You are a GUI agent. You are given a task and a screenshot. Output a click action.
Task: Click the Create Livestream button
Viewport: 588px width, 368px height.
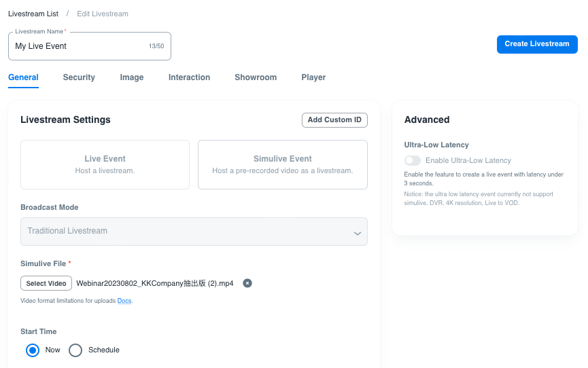click(537, 44)
